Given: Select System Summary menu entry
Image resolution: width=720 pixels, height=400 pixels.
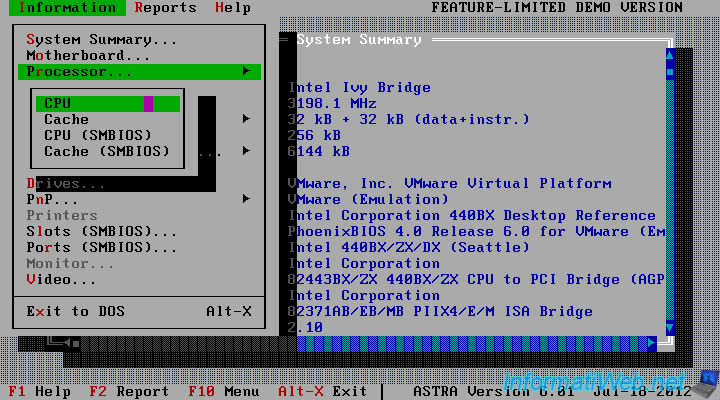Looking at the screenshot, I should [x=101, y=39].
